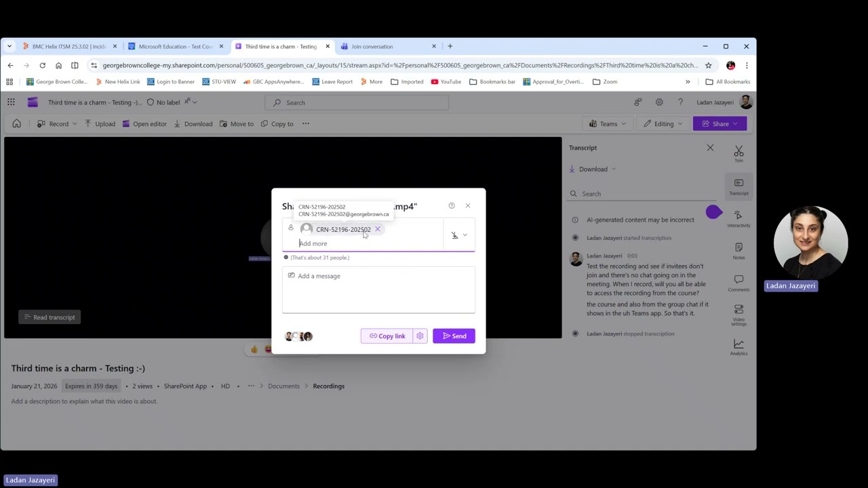
Task: Open the Comments panel
Action: click(738, 283)
